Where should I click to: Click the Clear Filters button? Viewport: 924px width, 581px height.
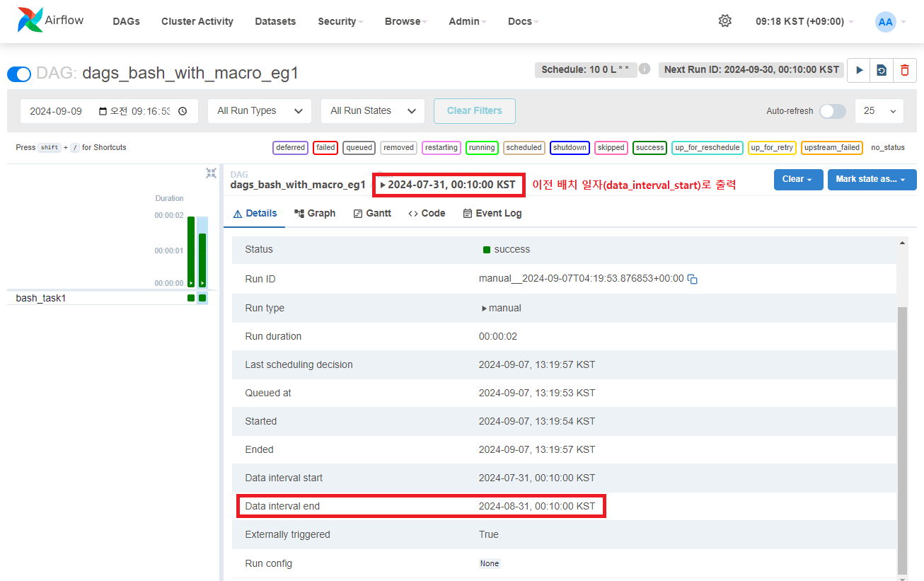click(x=475, y=111)
